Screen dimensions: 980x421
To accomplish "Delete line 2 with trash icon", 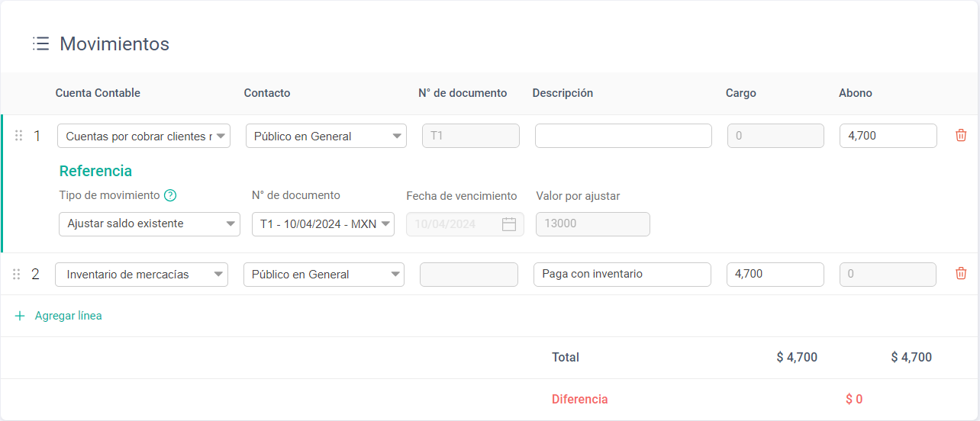I will pyautogui.click(x=961, y=274).
